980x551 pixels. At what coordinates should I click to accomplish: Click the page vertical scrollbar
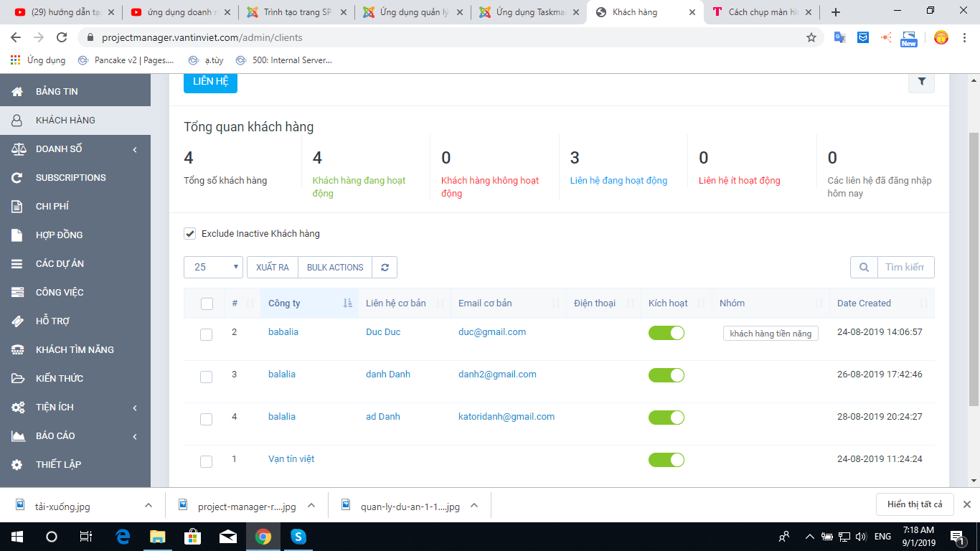click(974, 268)
